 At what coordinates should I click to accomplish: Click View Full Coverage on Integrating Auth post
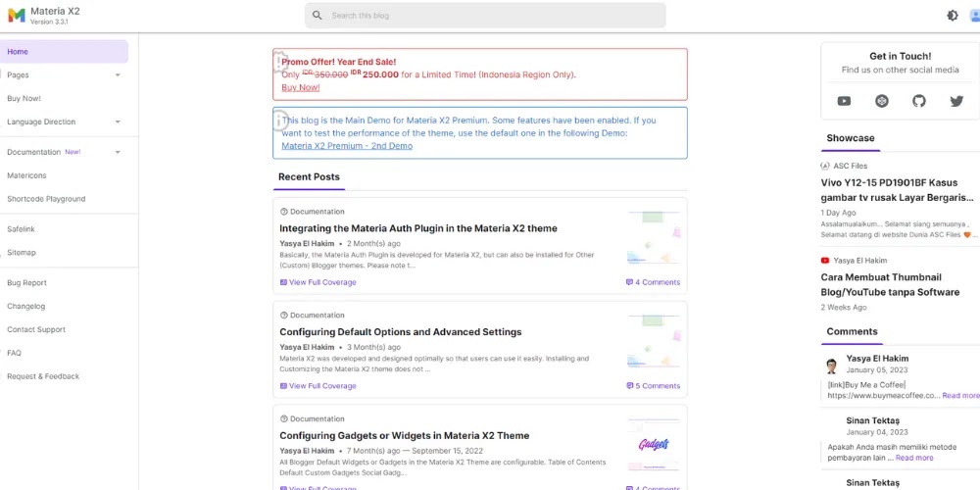(322, 282)
